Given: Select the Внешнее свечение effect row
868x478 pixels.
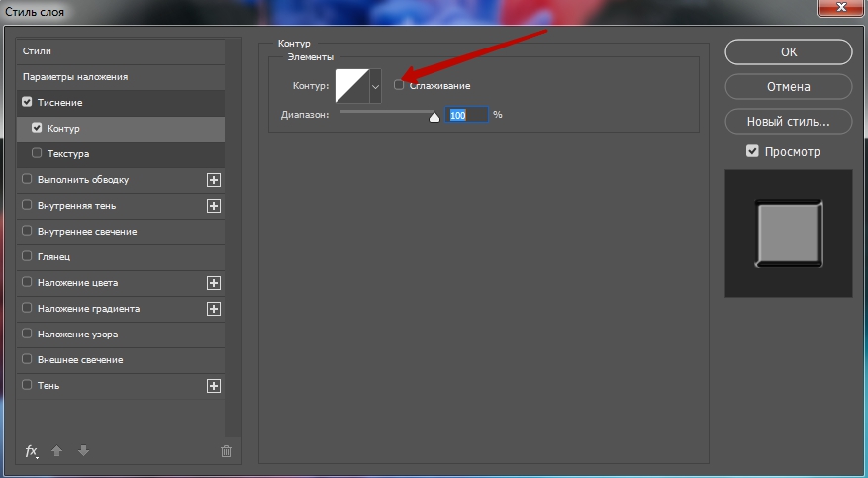Looking at the screenshot, I should click(x=121, y=359).
